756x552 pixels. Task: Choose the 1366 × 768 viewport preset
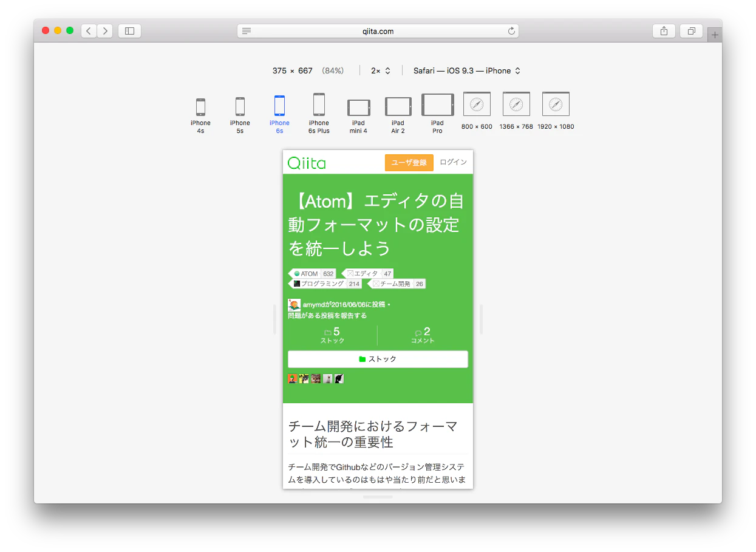coord(516,111)
